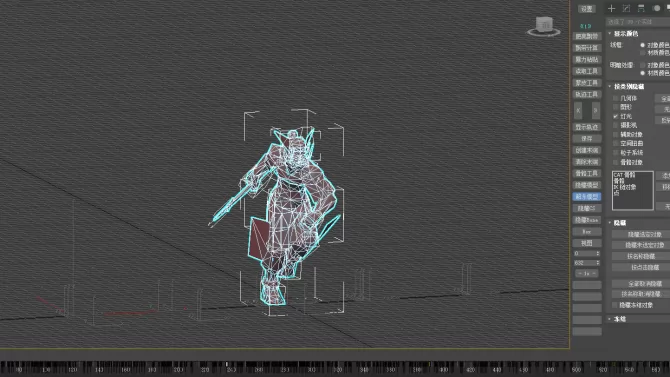Toggle the 灯光 (Lights) checkbox

coord(616,116)
